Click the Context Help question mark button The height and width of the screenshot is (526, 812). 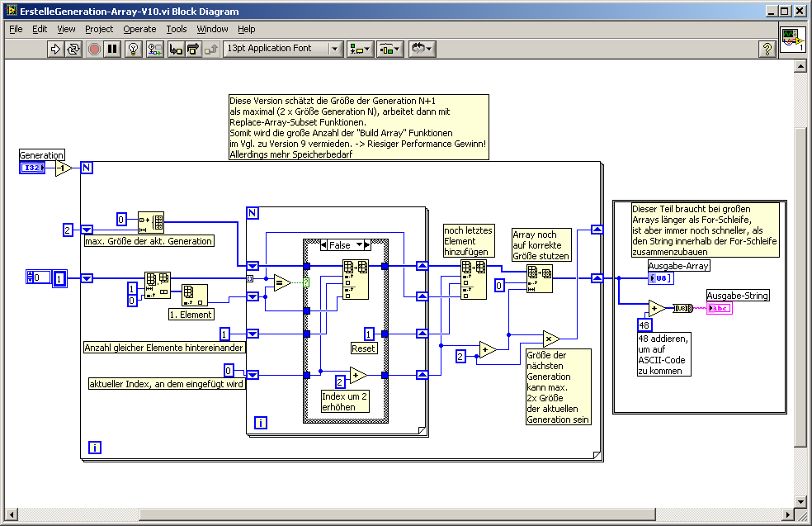tap(767, 50)
